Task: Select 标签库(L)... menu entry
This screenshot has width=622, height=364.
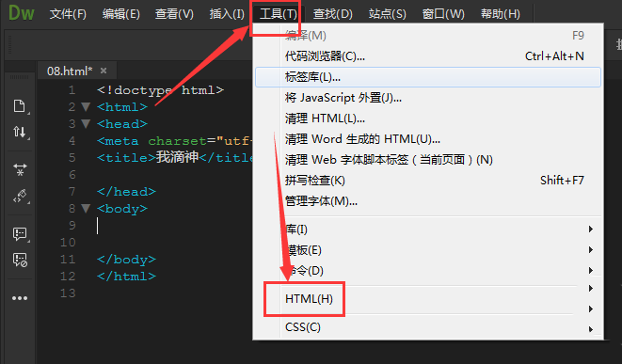Action: [x=428, y=77]
